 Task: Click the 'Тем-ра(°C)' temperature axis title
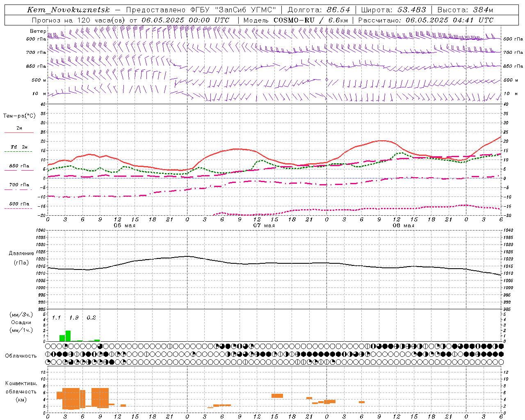(x=19, y=116)
